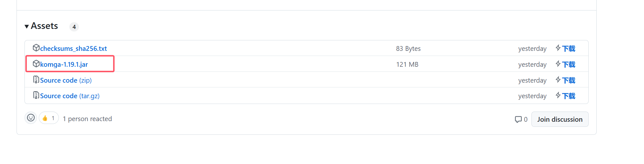The width and height of the screenshot is (644, 164).
Task: Click package icon beside checksums_sha256.txt
Action: point(36,48)
